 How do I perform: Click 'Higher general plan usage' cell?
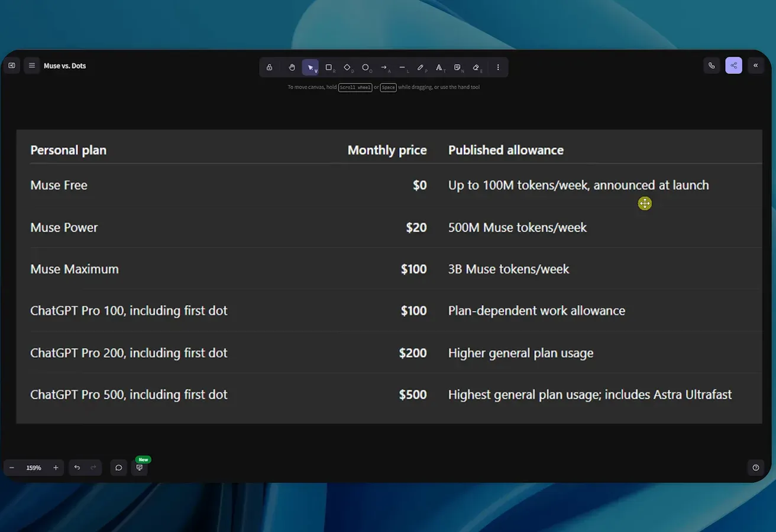pos(521,353)
